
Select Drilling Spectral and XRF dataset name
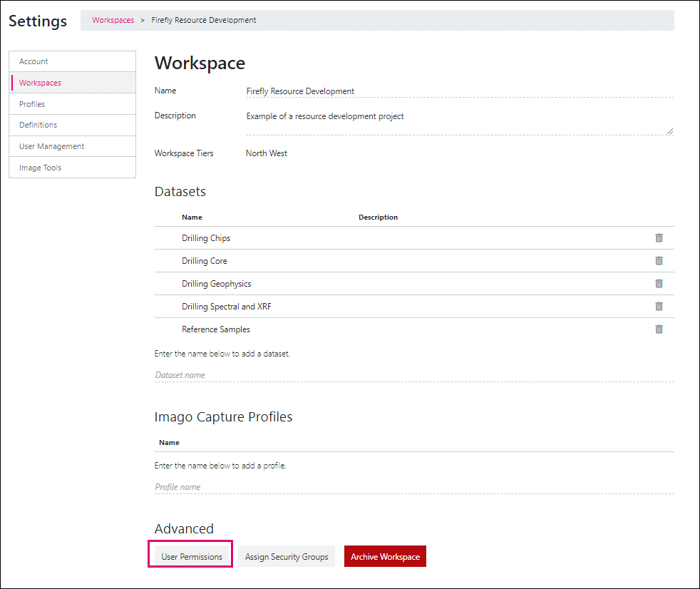tap(227, 307)
